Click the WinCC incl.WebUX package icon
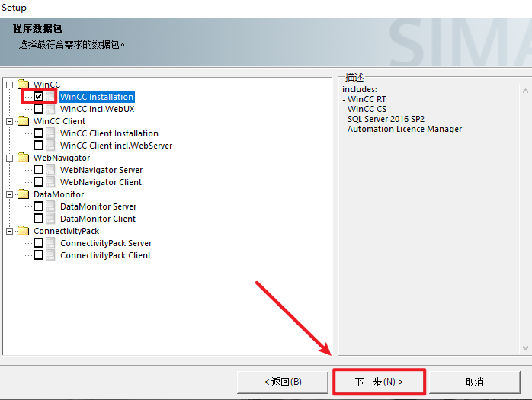Screen dimensions: 532x400 click(50, 109)
